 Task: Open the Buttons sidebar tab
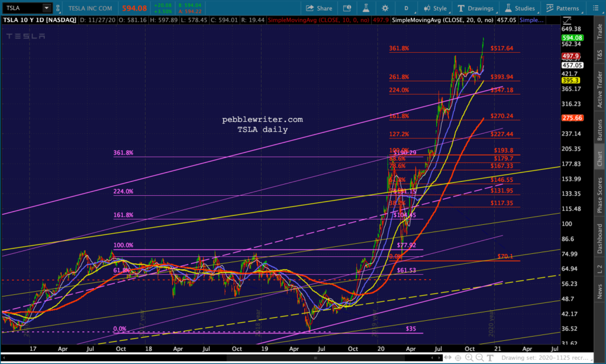599,130
